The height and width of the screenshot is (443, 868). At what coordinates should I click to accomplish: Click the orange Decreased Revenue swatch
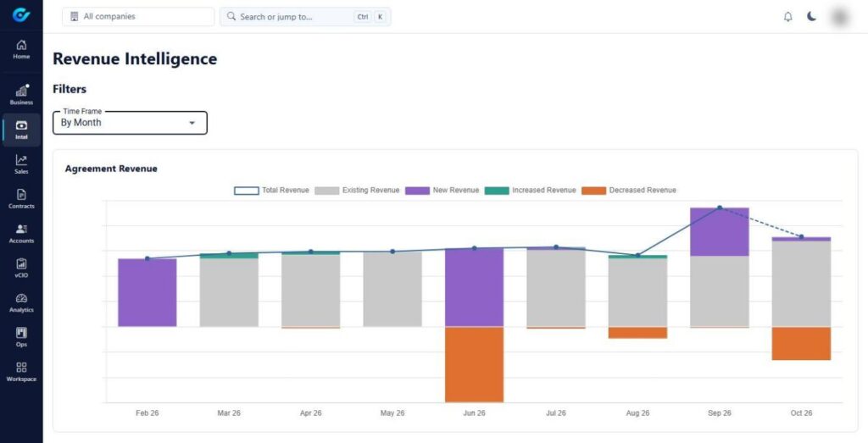tap(594, 191)
